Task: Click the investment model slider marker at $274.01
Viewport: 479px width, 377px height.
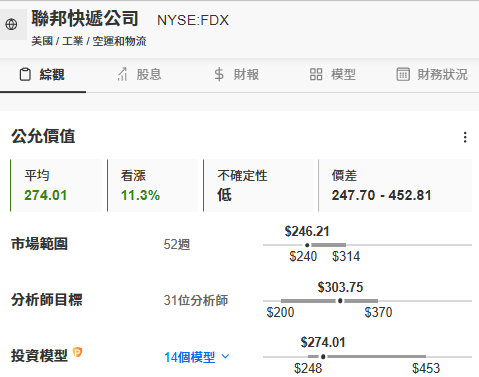Action: [x=323, y=357]
